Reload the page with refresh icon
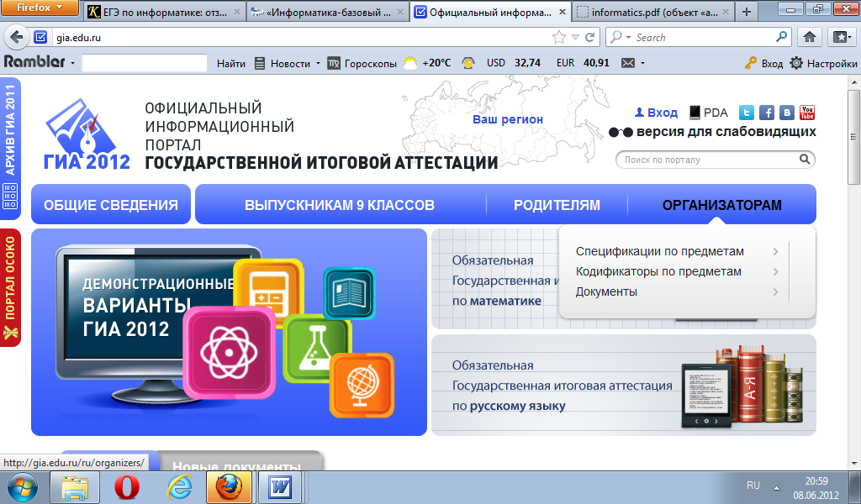861x504 pixels. pos(590,37)
